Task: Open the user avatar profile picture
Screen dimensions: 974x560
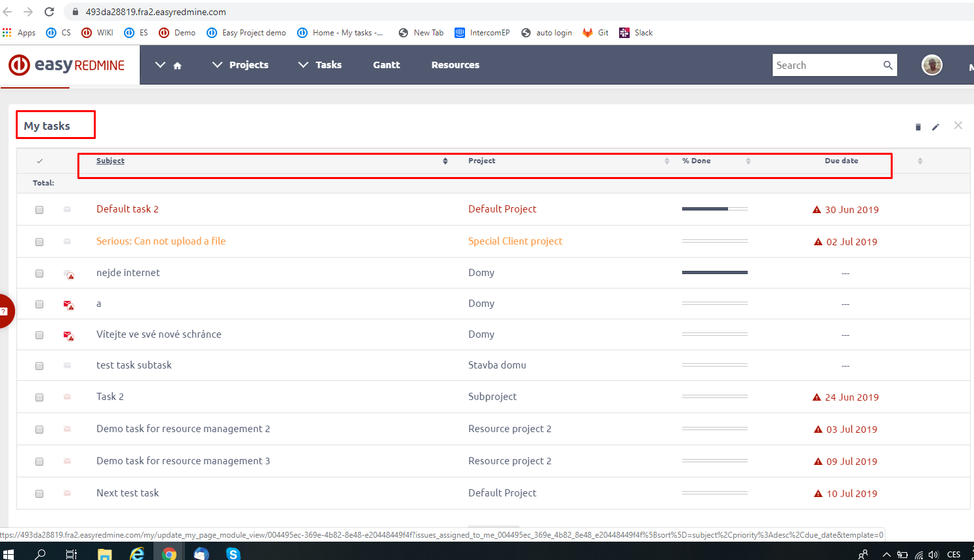Action: click(931, 65)
